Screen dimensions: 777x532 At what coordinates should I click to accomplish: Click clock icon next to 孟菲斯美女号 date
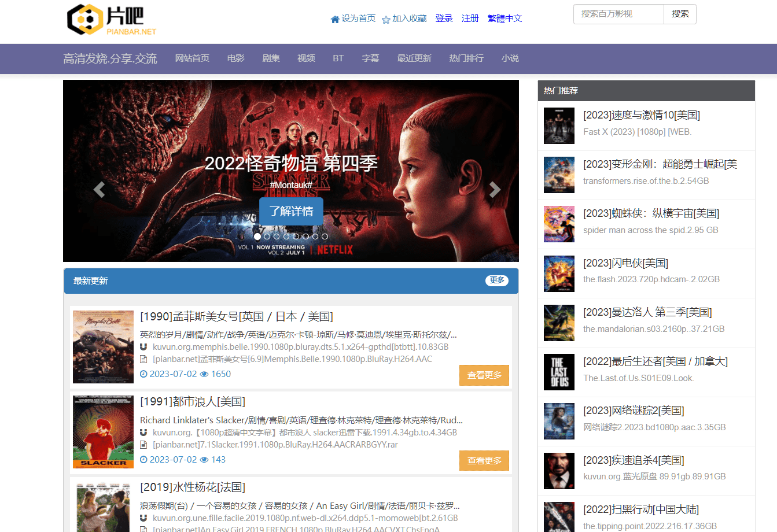click(x=144, y=374)
